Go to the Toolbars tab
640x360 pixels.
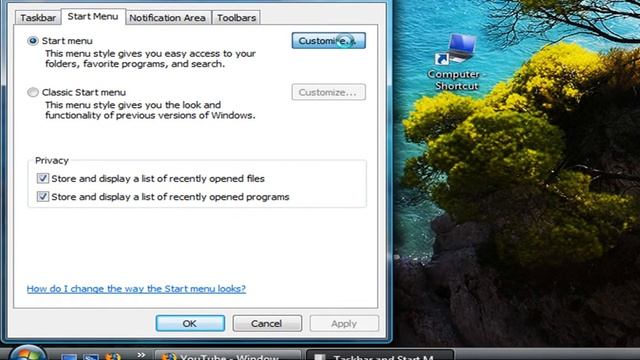pyautogui.click(x=236, y=18)
